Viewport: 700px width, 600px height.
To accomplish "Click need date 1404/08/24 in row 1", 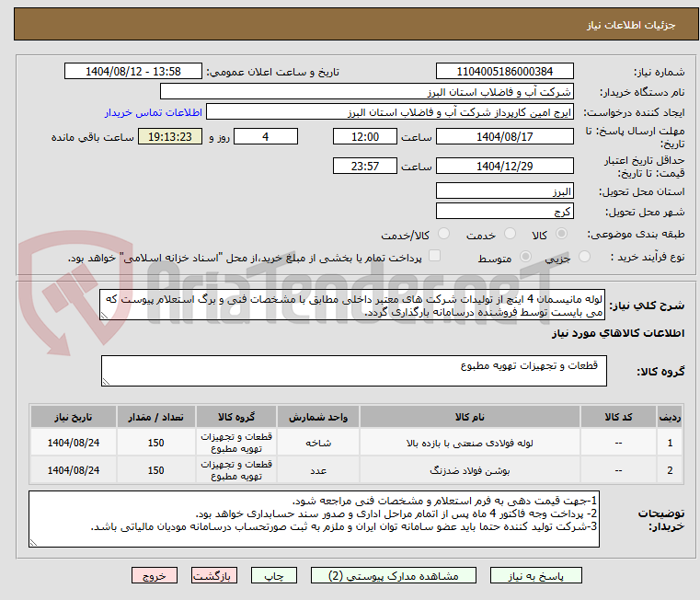I will click(x=74, y=443).
